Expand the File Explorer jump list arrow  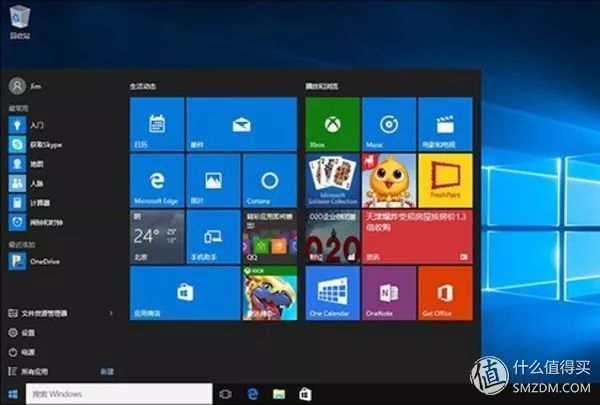point(111,313)
